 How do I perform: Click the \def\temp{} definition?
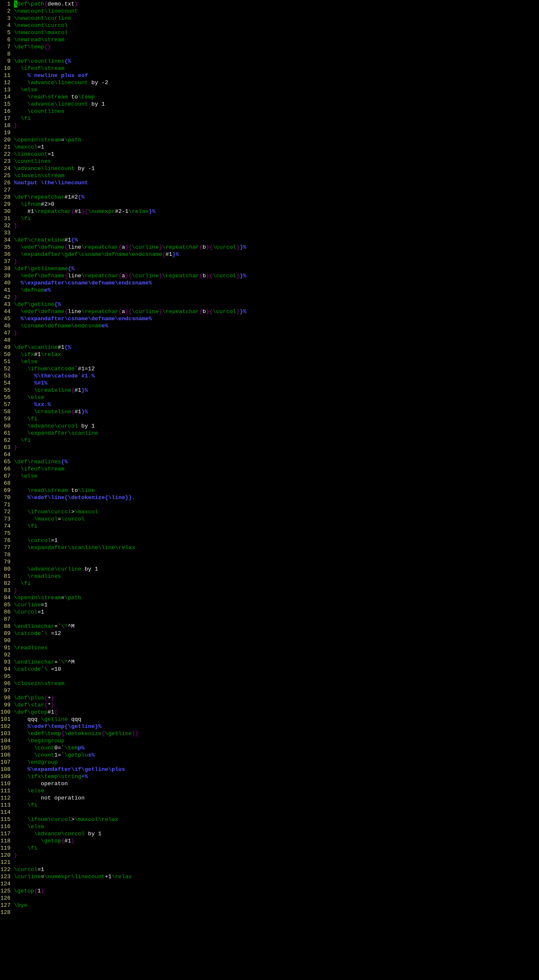point(32,47)
